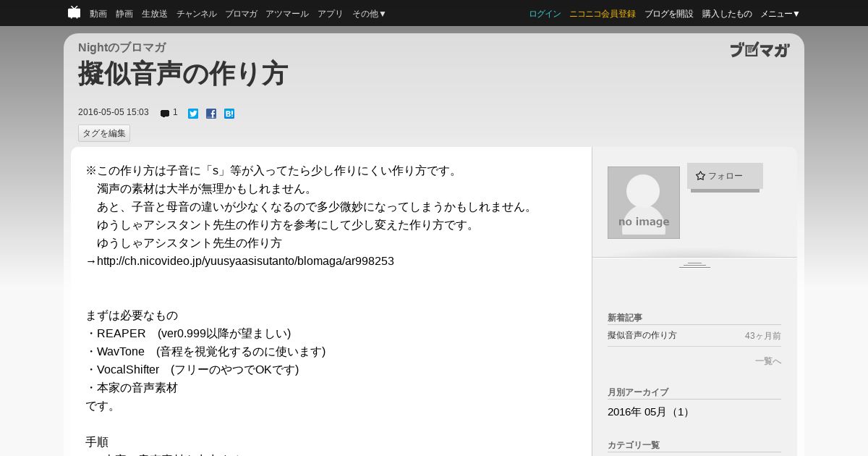Click the no image profile avatar
The height and width of the screenshot is (456, 868).
point(644,203)
